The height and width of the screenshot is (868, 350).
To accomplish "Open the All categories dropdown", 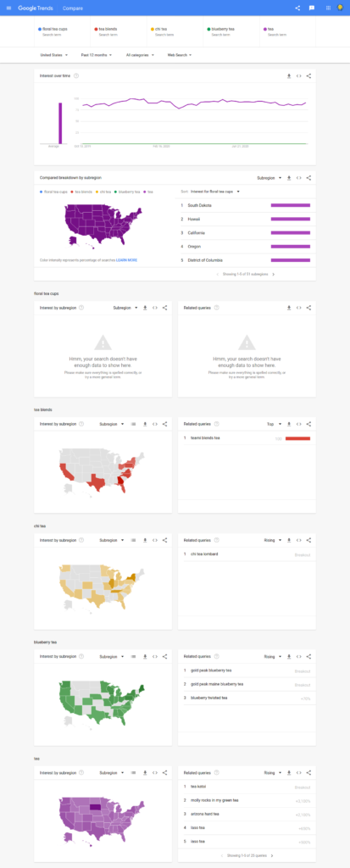I will pyautogui.click(x=140, y=55).
